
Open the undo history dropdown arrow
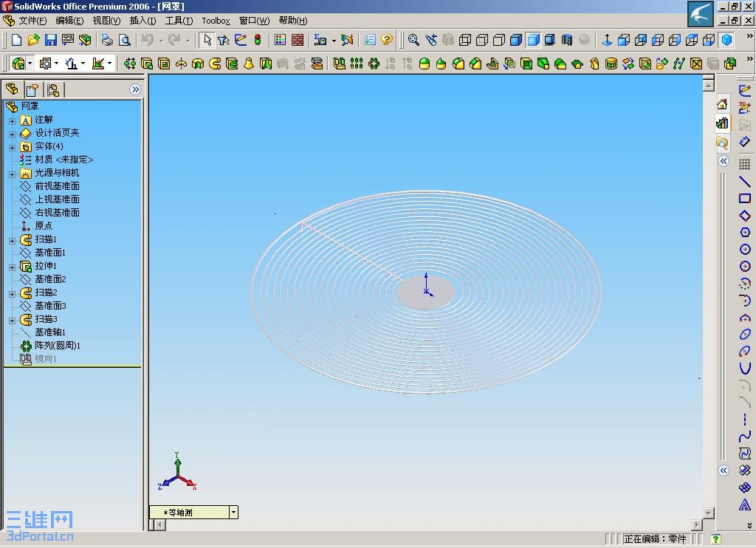tap(161, 41)
